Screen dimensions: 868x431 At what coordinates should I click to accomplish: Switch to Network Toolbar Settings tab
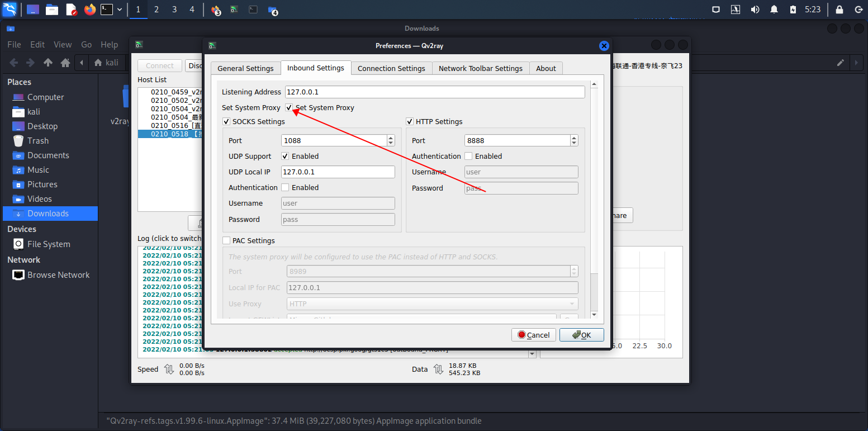tap(481, 68)
